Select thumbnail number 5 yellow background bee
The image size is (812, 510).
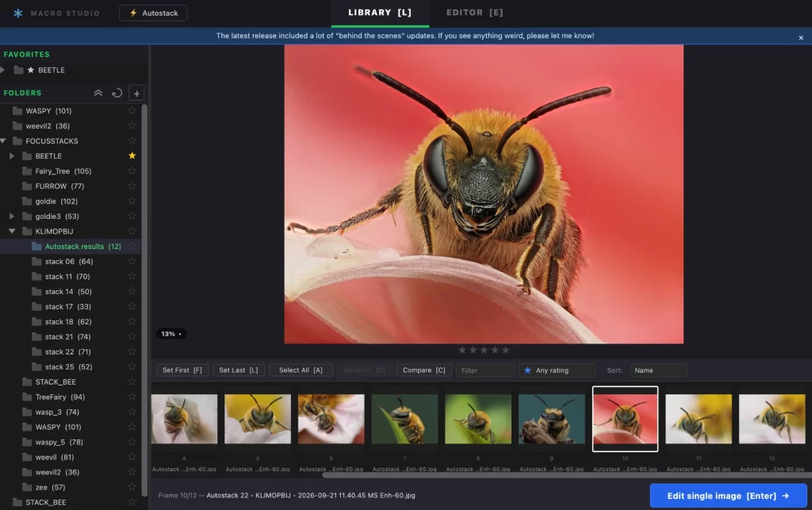coord(258,419)
